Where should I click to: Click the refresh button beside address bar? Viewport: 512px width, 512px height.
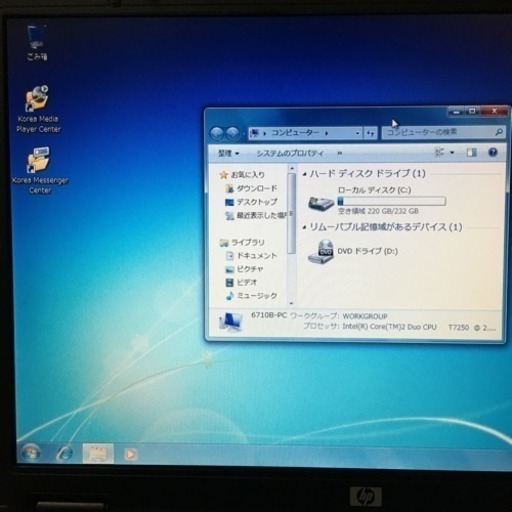(370, 133)
